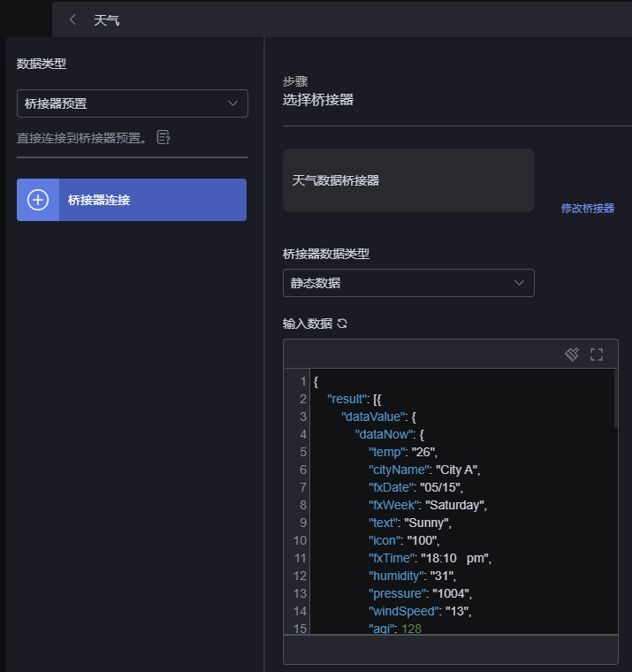The image size is (632, 672).
Task: Select the 桥接器连接 button
Action: click(x=132, y=200)
